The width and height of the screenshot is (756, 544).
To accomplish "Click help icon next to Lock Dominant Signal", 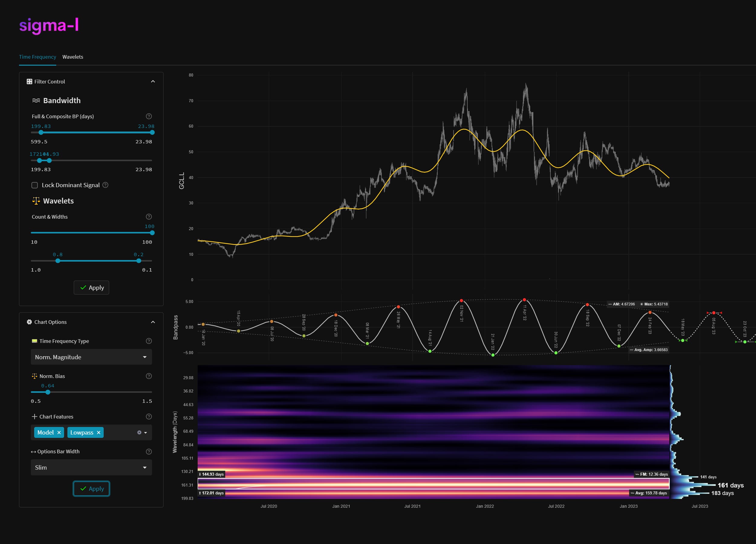I will point(105,185).
